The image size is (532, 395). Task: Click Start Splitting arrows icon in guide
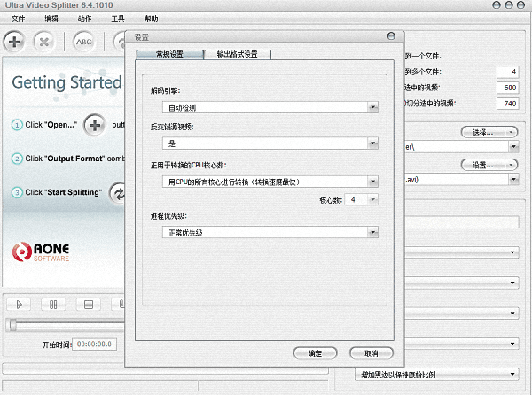click(x=118, y=193)
